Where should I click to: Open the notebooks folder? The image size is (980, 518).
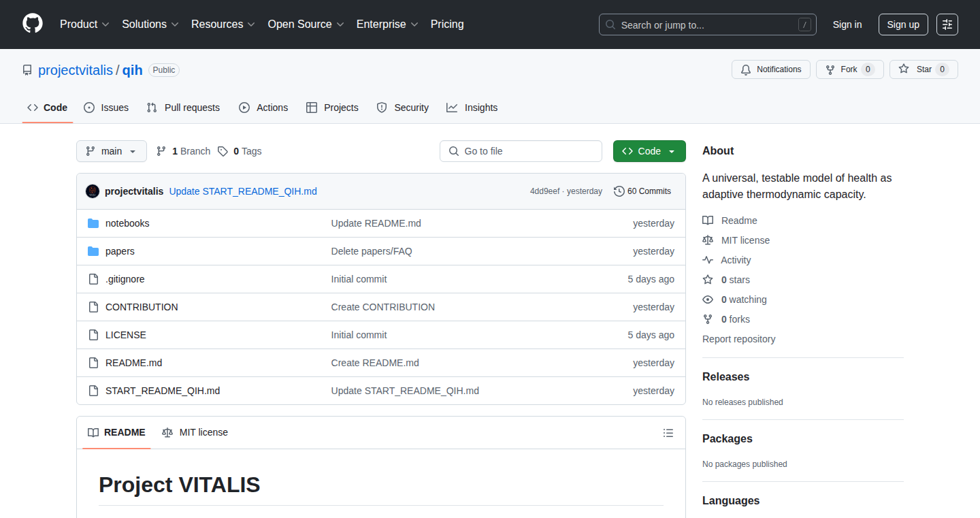tap(127, 223)
